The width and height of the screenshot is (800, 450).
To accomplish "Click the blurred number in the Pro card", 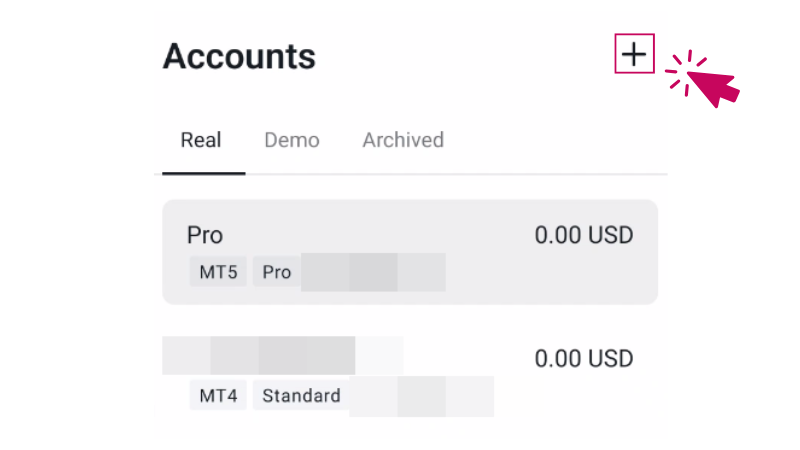I will [373, 272].
